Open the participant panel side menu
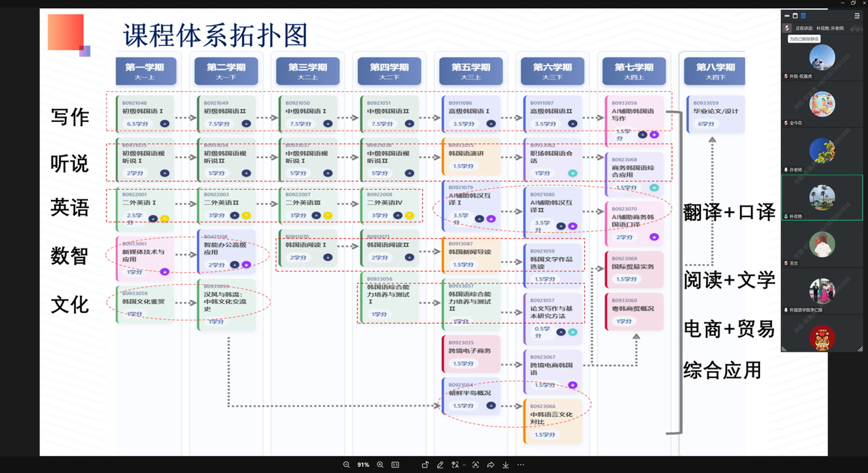 tap(856, 16)
